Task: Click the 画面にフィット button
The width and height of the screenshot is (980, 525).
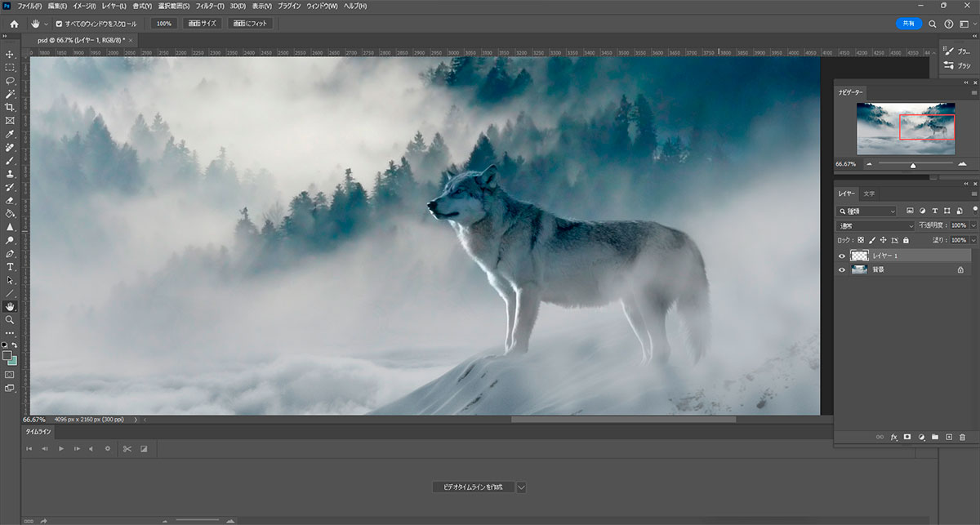Action: click(250, 24)
